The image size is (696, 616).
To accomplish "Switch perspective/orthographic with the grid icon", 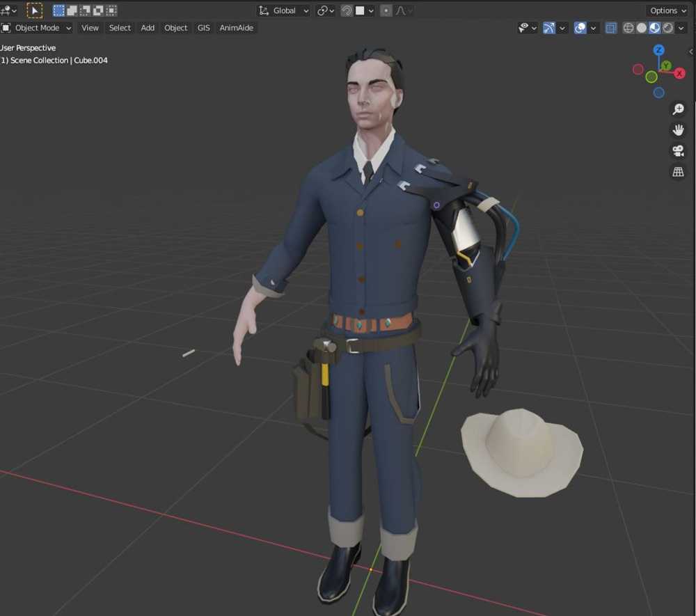I will pyautogui.click(x=678, y=172).
